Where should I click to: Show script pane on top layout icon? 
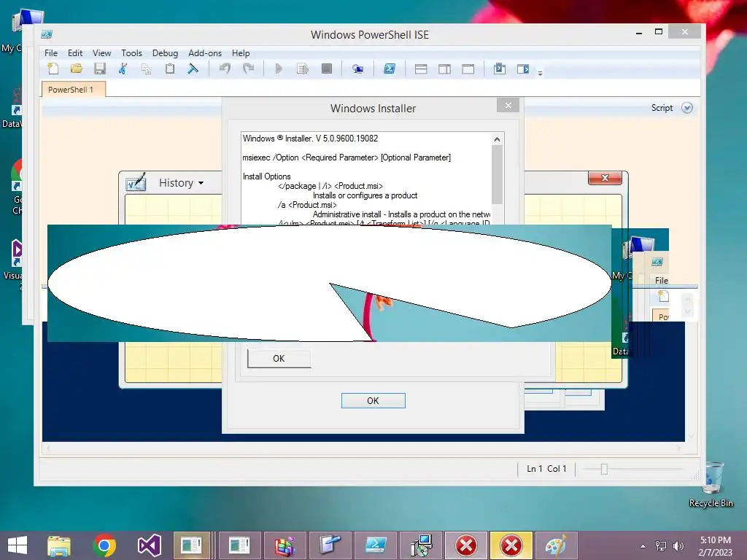421,69
